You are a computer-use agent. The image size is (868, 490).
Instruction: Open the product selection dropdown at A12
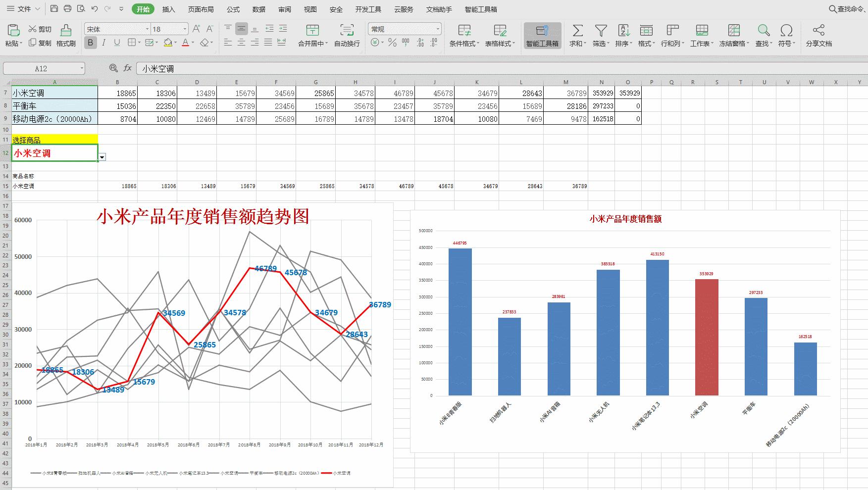102,157
